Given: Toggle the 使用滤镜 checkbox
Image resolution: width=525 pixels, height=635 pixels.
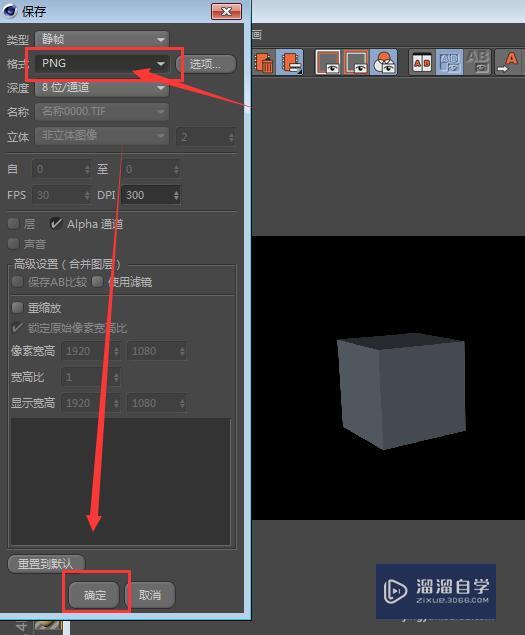Looking at the screenshot, I should [98, 281].
